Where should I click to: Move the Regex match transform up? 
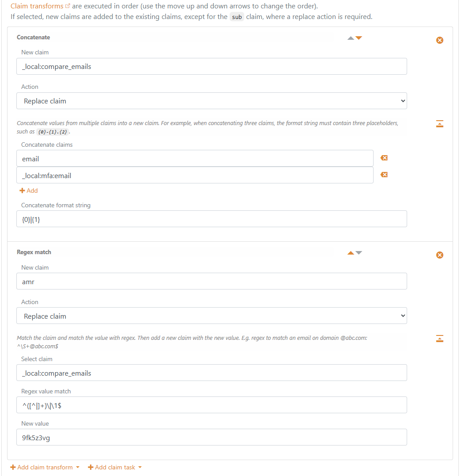point(350,252)
